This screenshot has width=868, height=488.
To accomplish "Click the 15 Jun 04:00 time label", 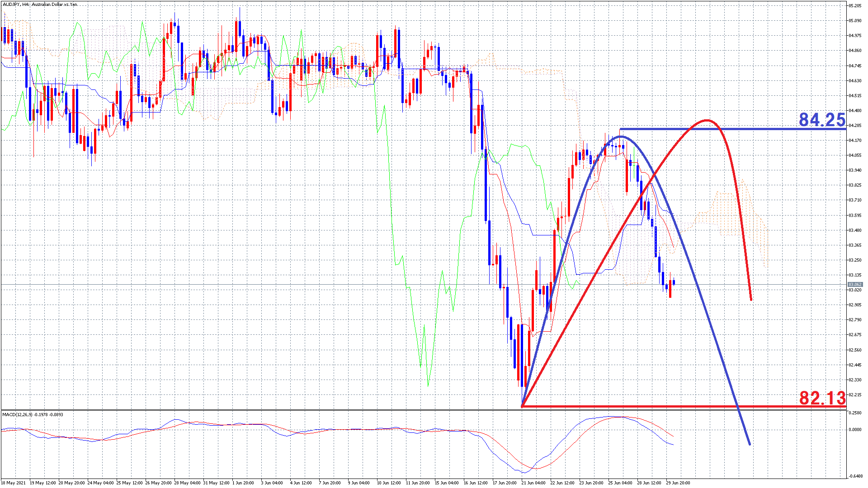I will point(447,483).
